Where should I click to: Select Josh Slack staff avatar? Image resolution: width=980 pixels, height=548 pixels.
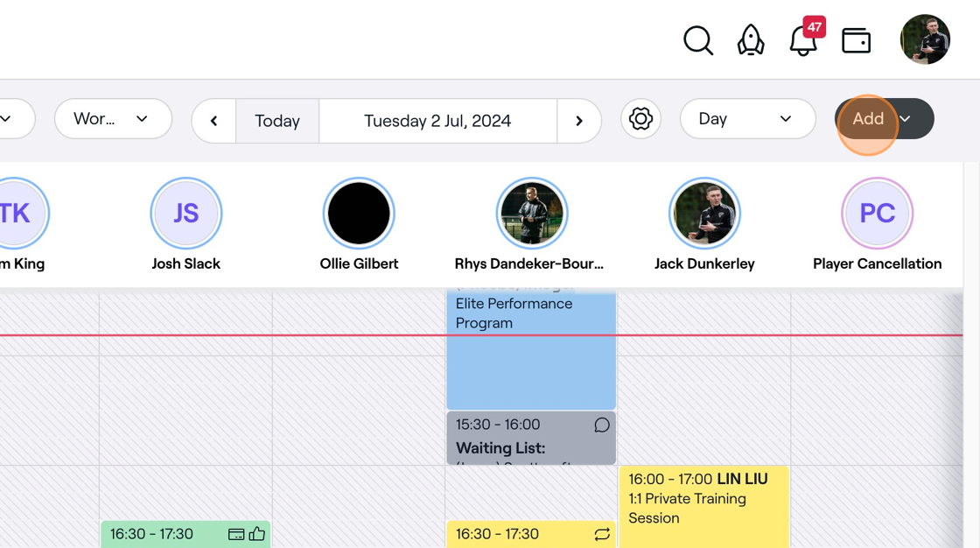185,214
